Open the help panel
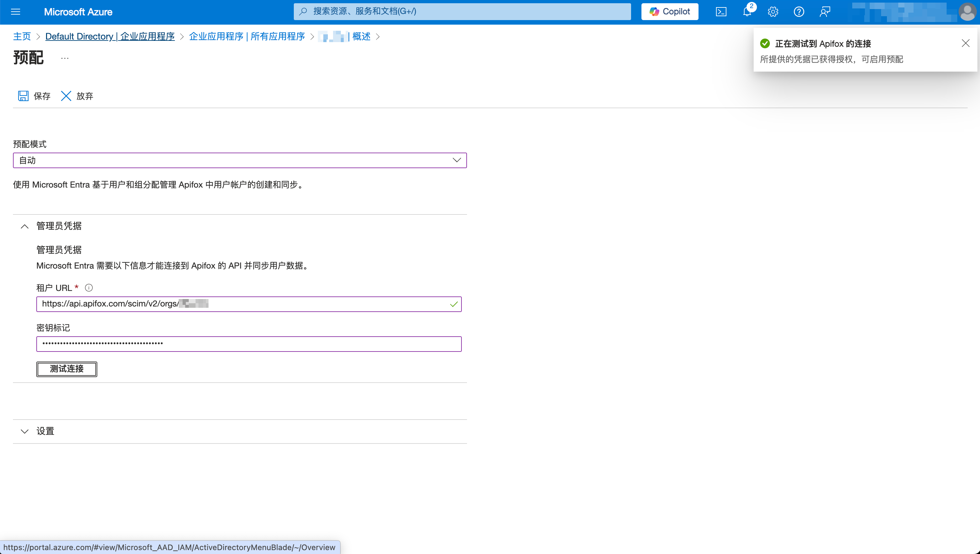 (799, 12)
